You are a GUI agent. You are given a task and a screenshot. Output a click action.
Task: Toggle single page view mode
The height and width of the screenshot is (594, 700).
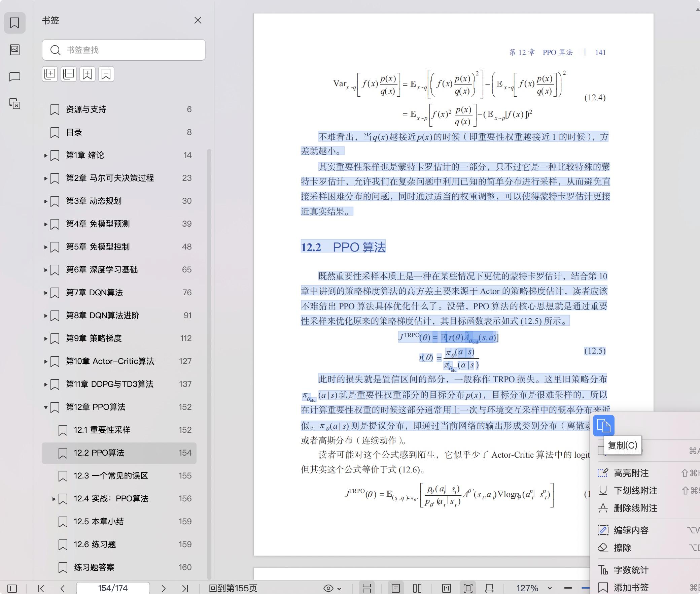tap(396, 588)
